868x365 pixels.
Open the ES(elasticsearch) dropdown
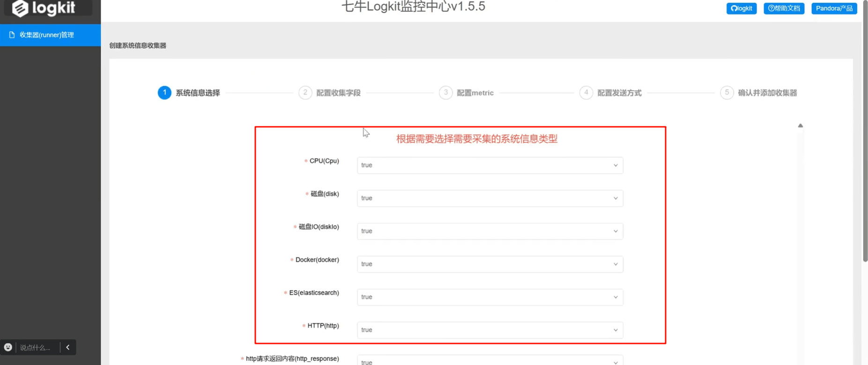pyautogui.click(x=490, y=297)
